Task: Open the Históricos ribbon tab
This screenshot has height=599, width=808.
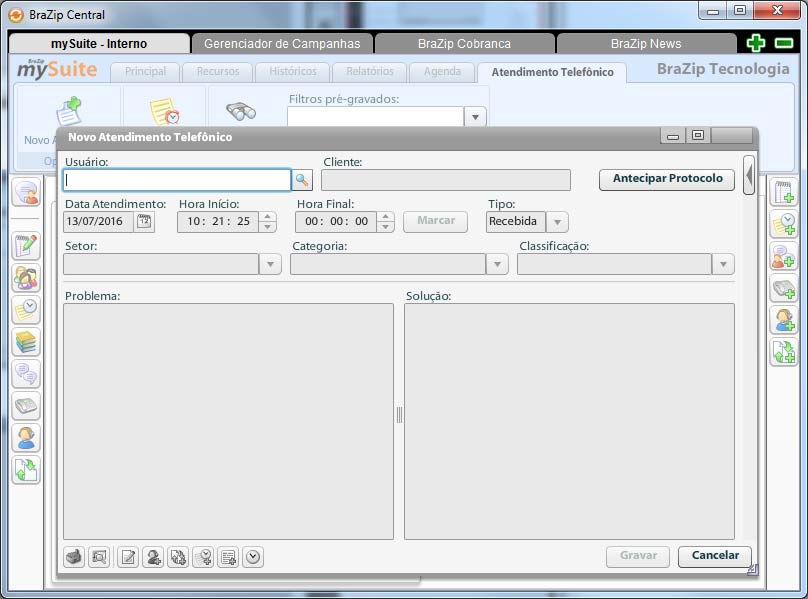Action: click(x=293, y=72)
